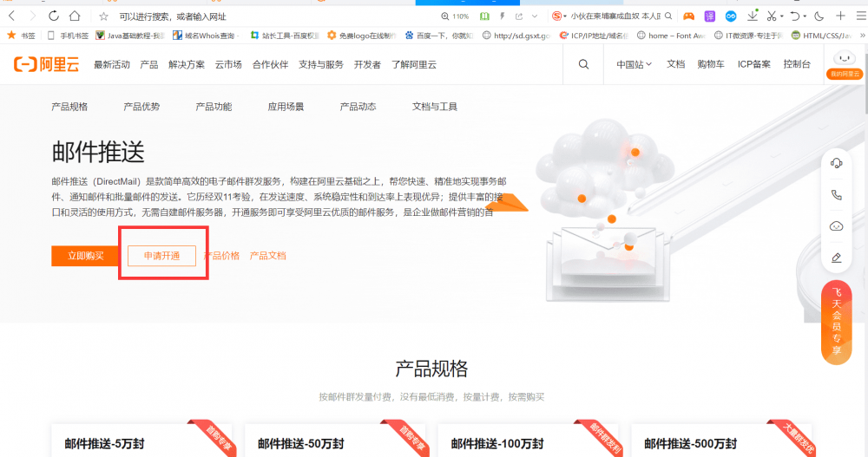The height and width of the screenshot is (457, 868).
Task: Click the scissors screenshot tool
Action: coord(772,16)
